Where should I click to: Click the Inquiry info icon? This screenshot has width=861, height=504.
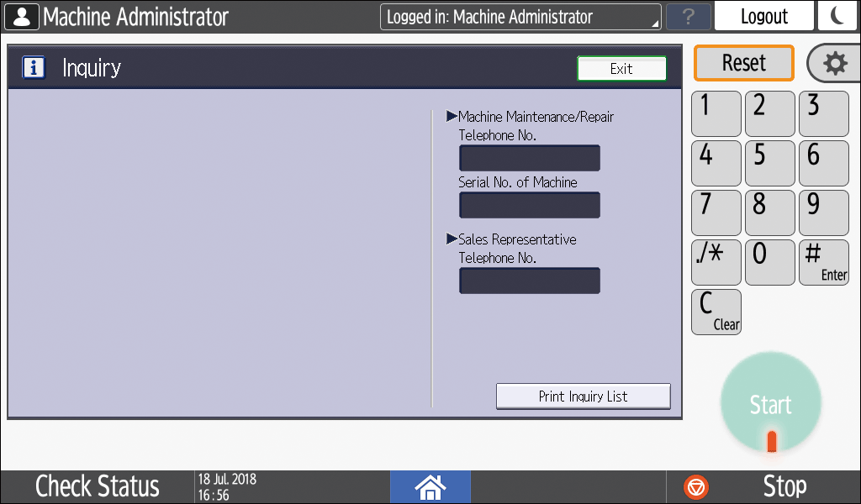pos(34,68)
